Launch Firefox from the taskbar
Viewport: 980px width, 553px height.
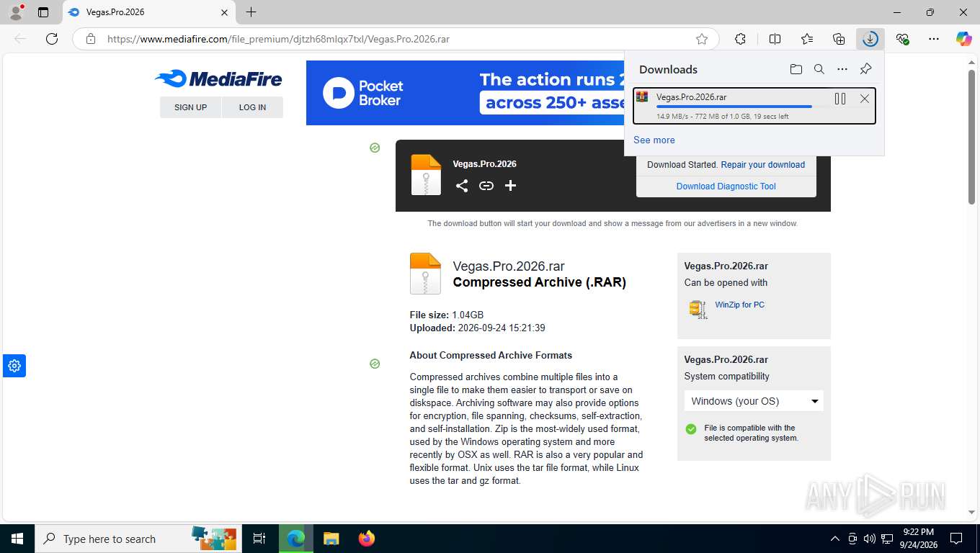click(366, 539)
